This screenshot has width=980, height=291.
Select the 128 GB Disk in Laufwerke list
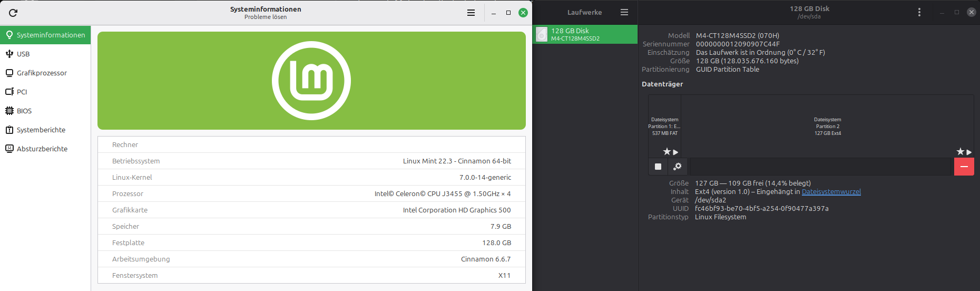point(585,34)
